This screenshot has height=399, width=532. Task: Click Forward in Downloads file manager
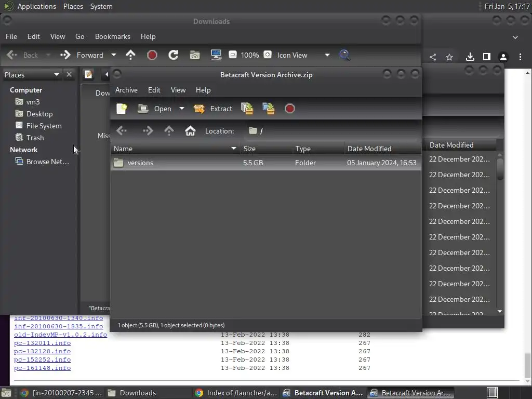[82, 55]
